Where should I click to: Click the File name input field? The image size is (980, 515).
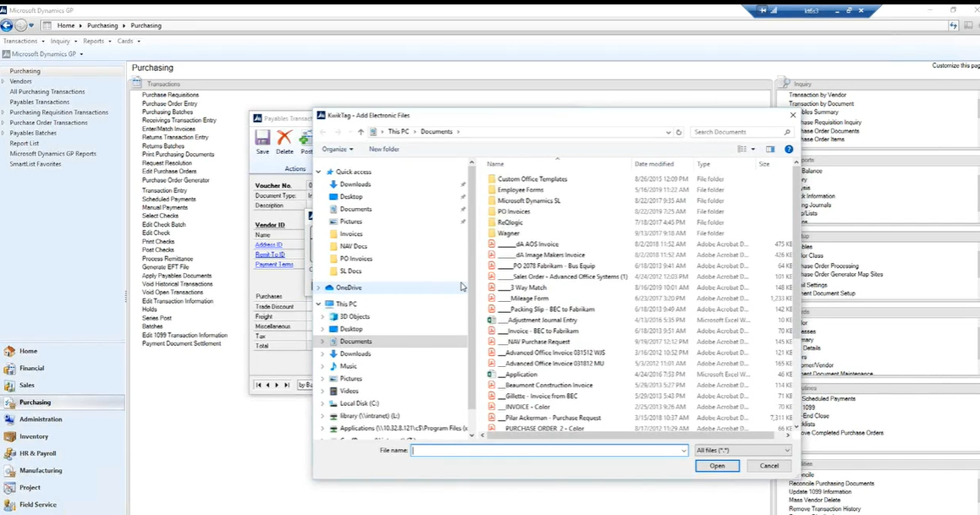pos(548,450)
